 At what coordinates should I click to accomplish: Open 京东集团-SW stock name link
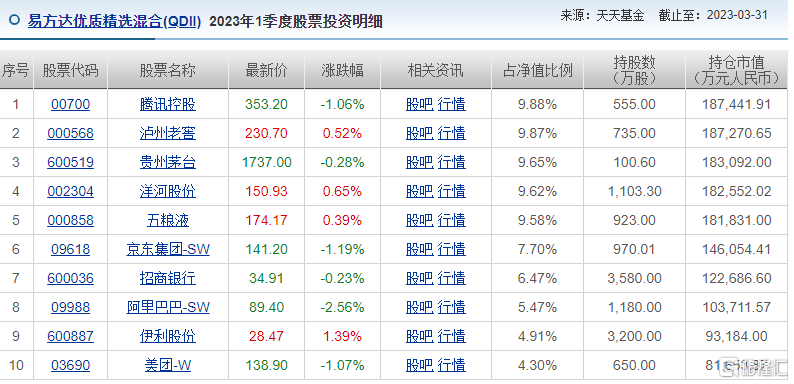click(x=168, y=249)
